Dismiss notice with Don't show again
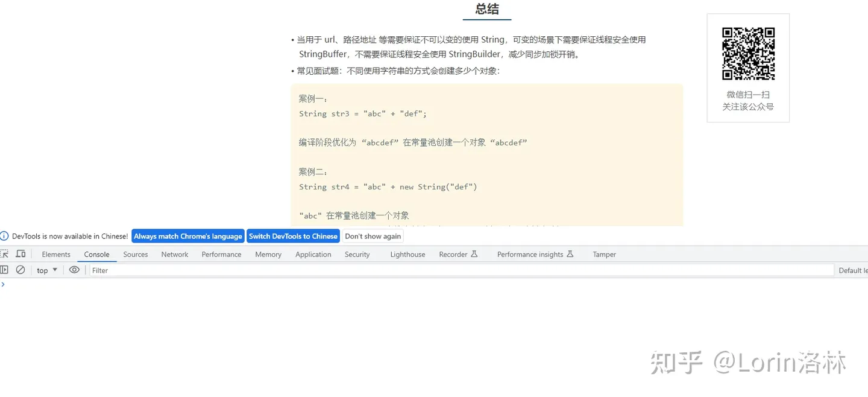Viewport: 868px width, 397px height. 373,236
